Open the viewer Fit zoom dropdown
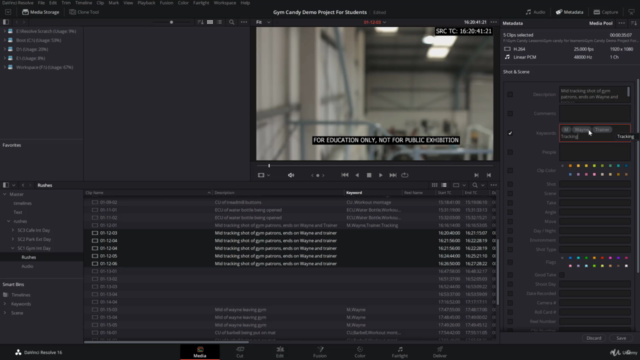The height and width of the screenshot is (360, 640). tap(263, 22)
